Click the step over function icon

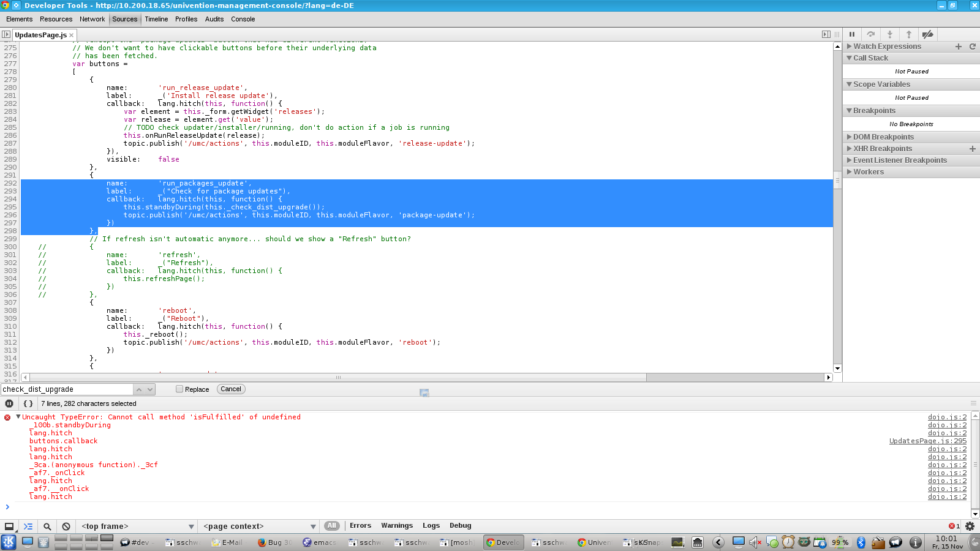point(871,34)
